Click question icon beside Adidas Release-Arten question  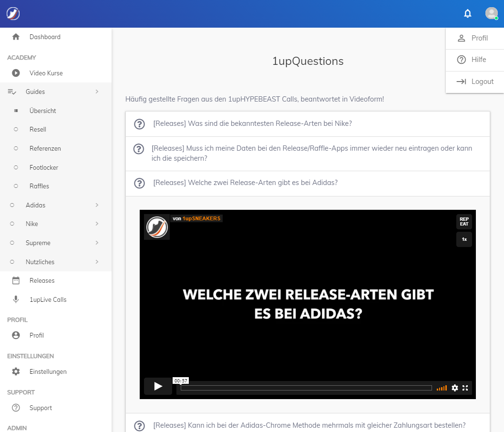tap(140, 183)
